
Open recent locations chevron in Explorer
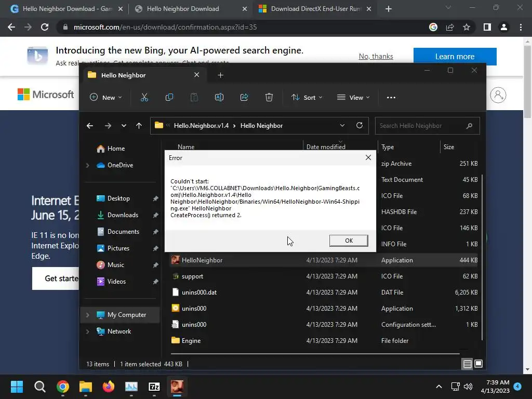click(124, 126)
